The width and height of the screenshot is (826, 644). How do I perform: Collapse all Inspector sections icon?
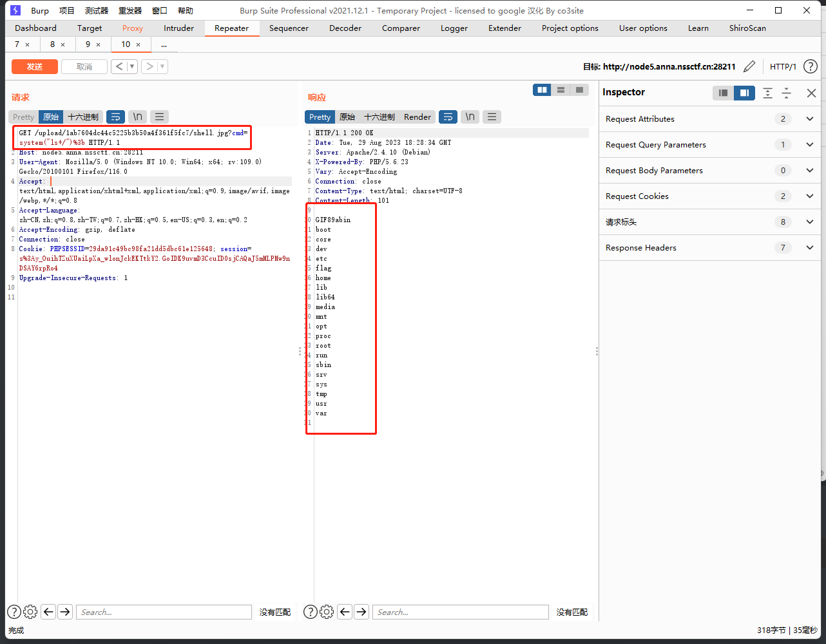[x=786, y=93]
